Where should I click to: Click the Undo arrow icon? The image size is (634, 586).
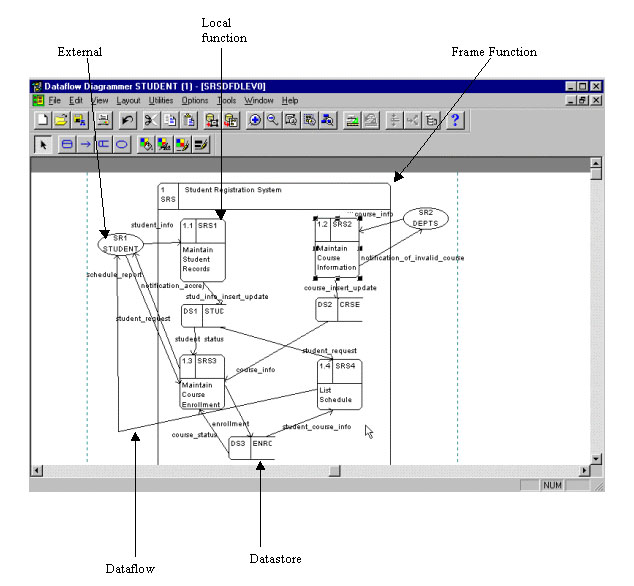(127, 120)
